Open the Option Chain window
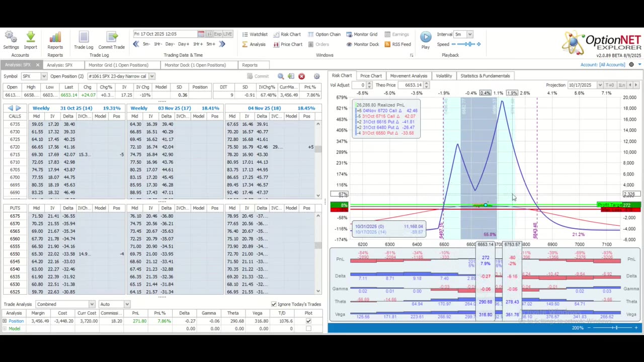This screenshot has height=362, width=644. pos(324,34)
